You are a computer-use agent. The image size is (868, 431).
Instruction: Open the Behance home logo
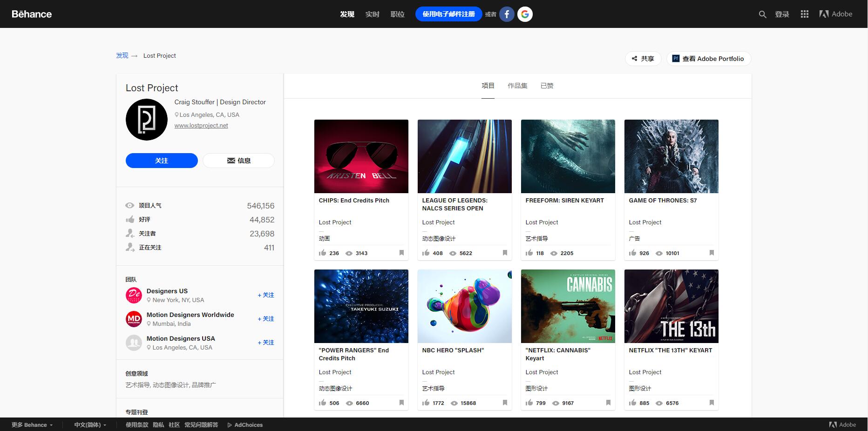tap(32, 14)
